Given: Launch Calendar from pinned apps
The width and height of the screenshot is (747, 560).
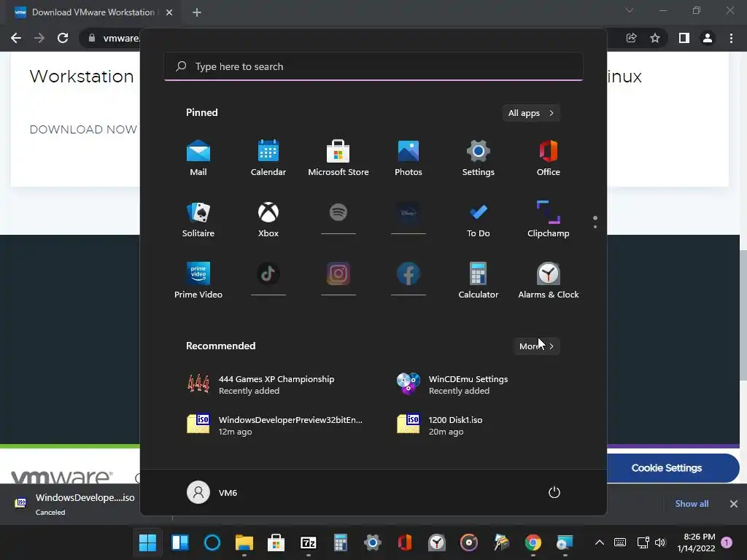Looking at the screenshot, I should pyautogui.click(x=268, y=157).
